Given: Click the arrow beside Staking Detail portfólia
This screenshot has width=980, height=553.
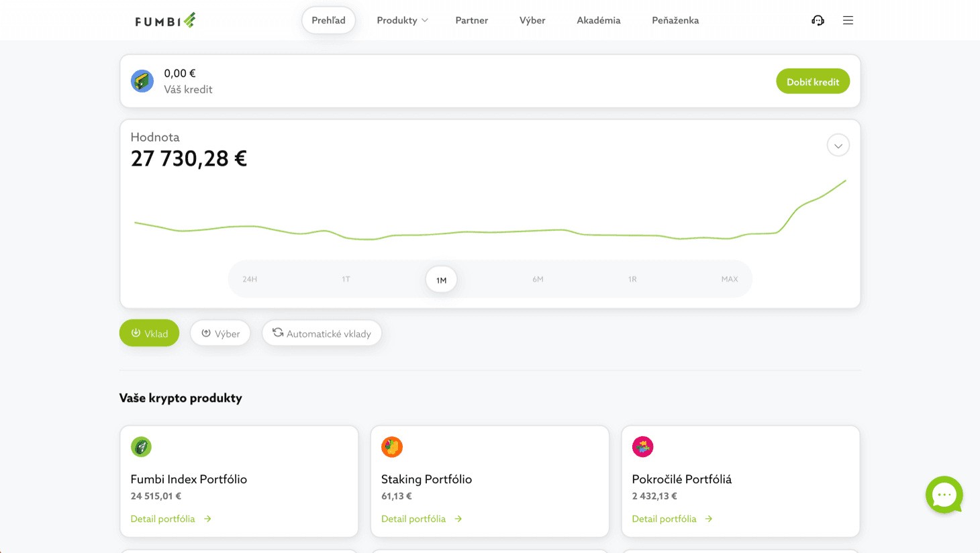Looking at the screenshot, I should [458, 519].
